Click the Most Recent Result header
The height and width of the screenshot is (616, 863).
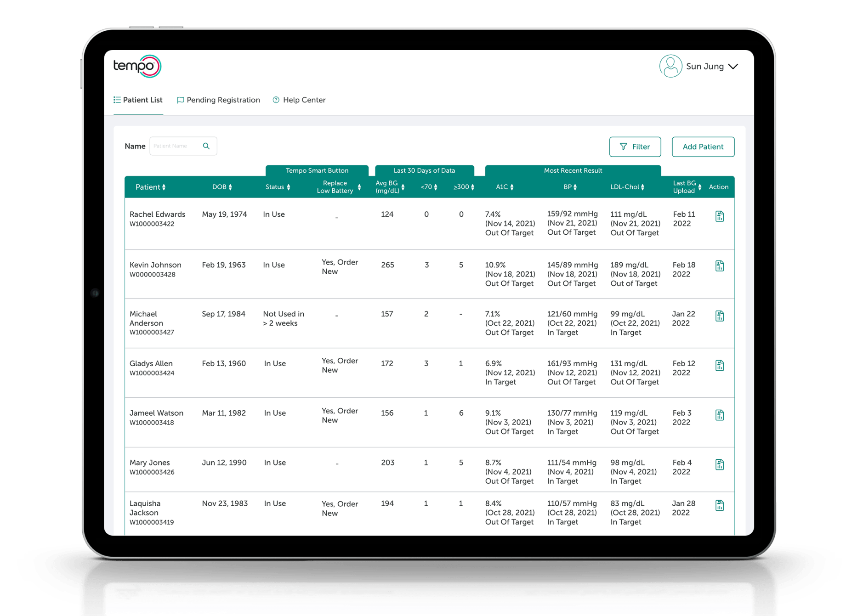tap(573, 170)
